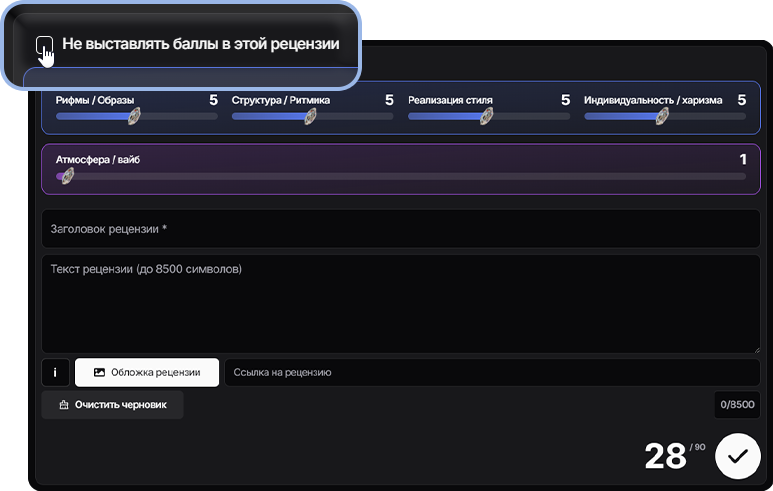Focus the Заголовок рецензии input field
Image resolution: width=773 pixels, height=491 pixels.
(x=400, y=229)
